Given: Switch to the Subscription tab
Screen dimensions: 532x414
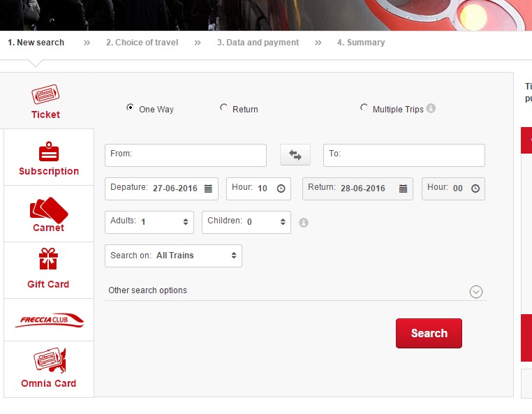Looking at the screenshot, I should [x=49, y=158].
